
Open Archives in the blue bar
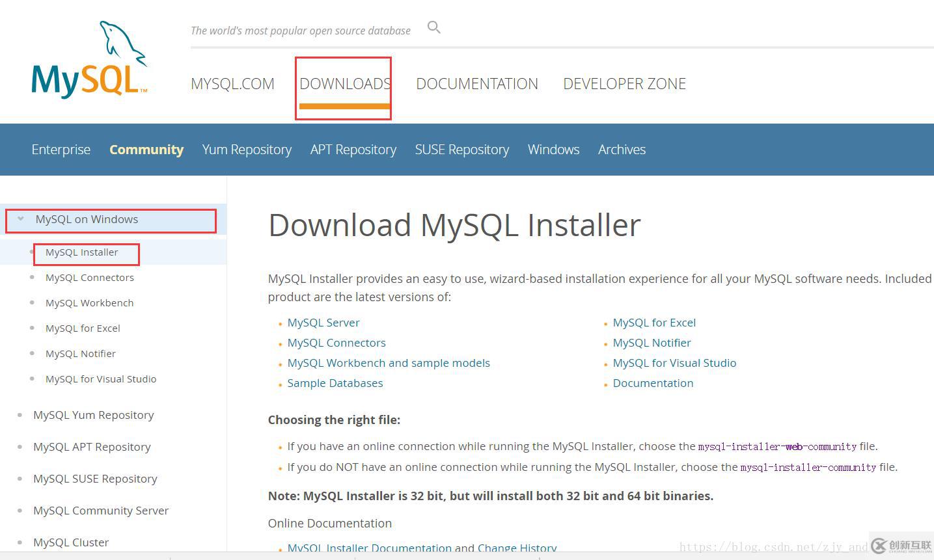coord(622,150)
